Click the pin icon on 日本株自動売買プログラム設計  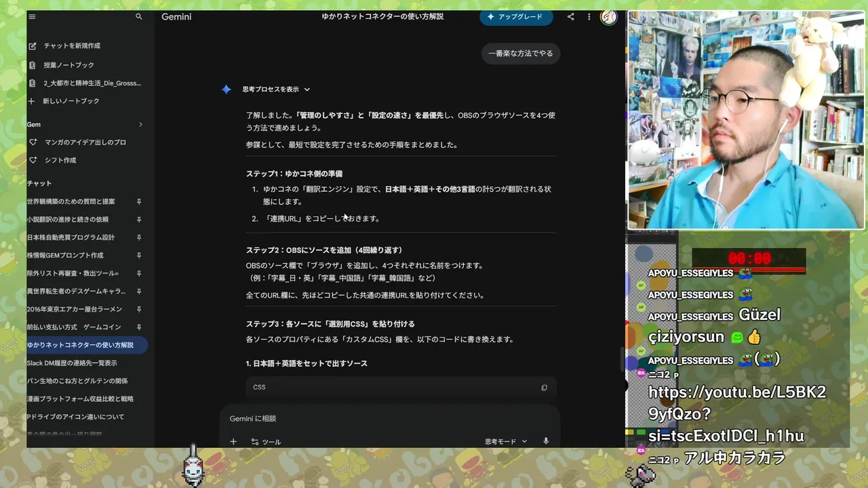point(139,237)
